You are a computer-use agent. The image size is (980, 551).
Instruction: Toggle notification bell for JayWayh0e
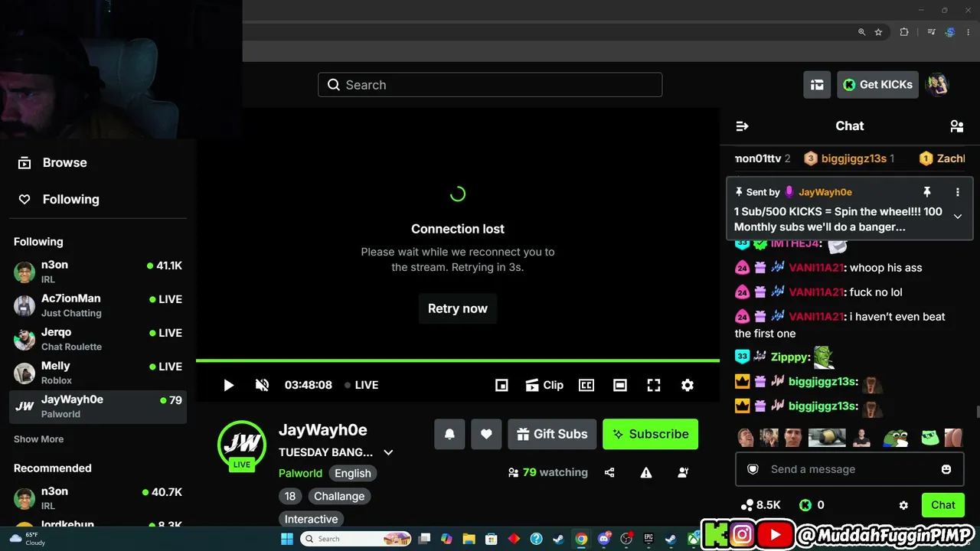pyautogui.click(x=449, y=434)
